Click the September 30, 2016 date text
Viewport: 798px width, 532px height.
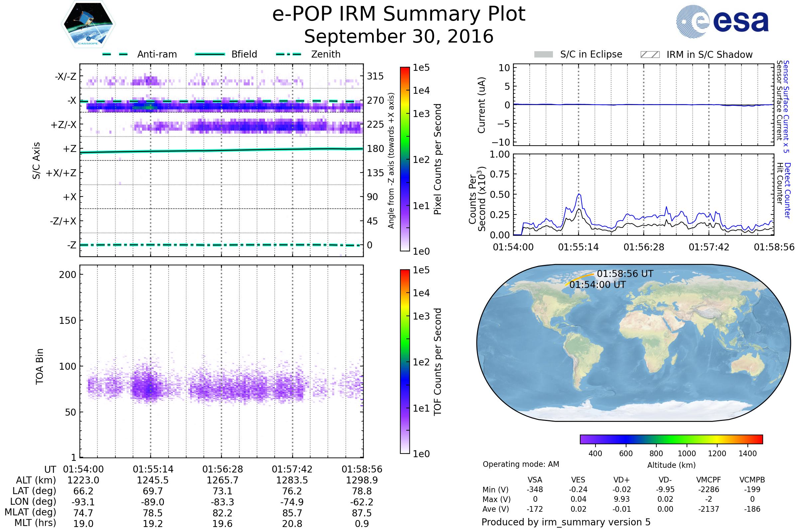coord(399,37)
